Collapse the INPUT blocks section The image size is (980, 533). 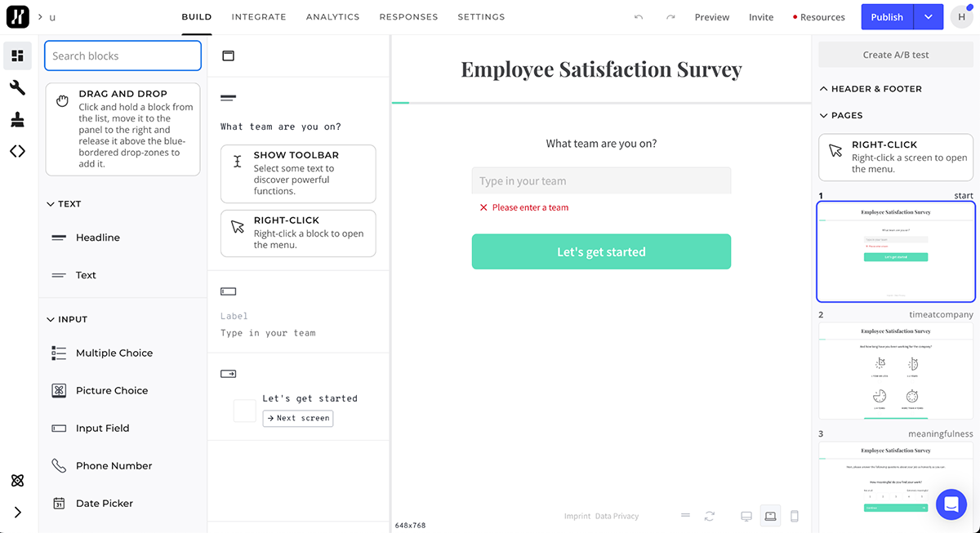(x=51, y=319)
